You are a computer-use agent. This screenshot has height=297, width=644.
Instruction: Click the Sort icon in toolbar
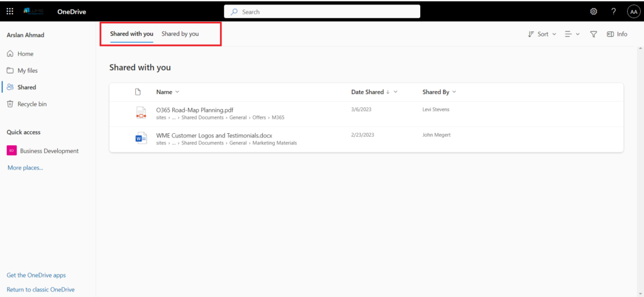pos(531,34)
